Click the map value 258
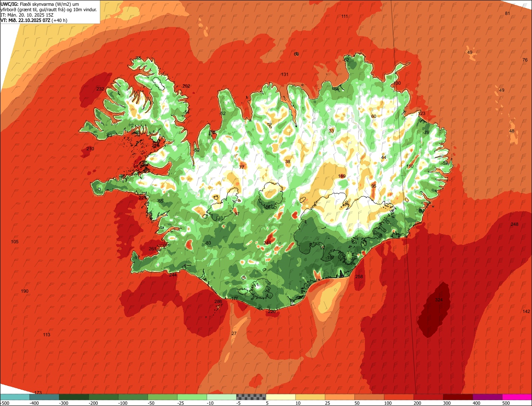This screenshot has height=406, width=532. point(360,277)
